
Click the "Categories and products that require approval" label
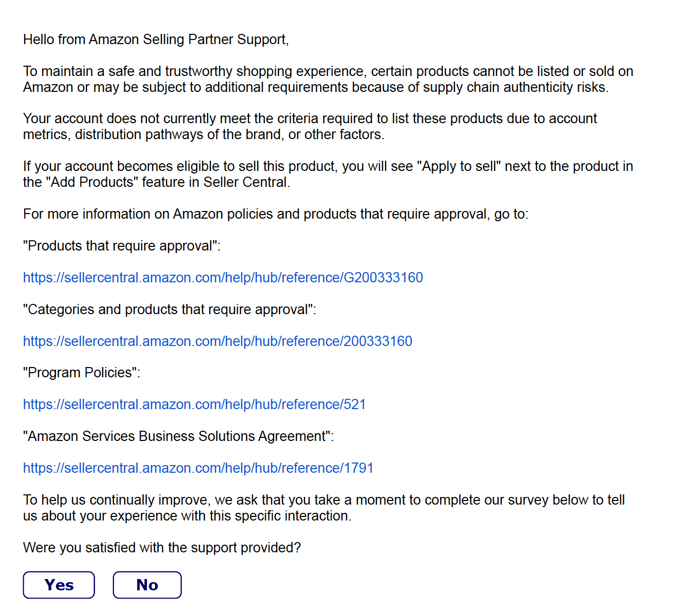point(169,310)
